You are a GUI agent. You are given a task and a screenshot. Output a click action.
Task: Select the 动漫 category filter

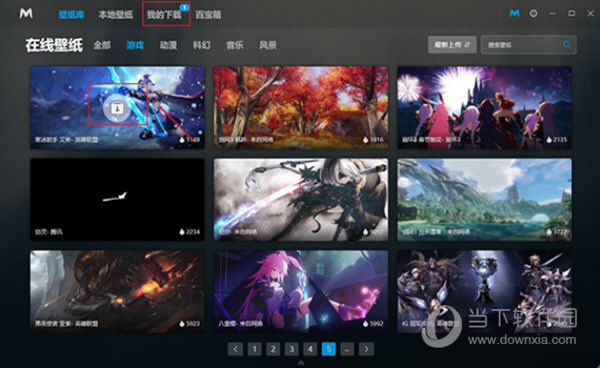[x=168, y=45]
